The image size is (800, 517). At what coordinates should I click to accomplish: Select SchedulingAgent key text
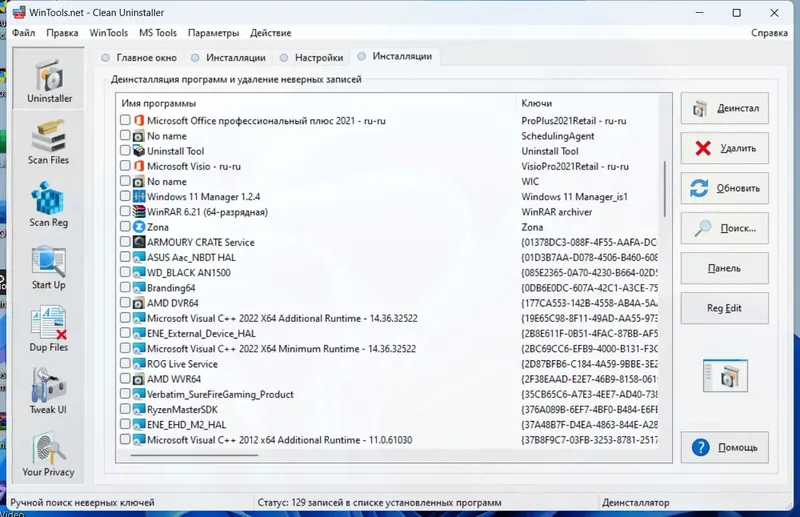click(558, 136)
